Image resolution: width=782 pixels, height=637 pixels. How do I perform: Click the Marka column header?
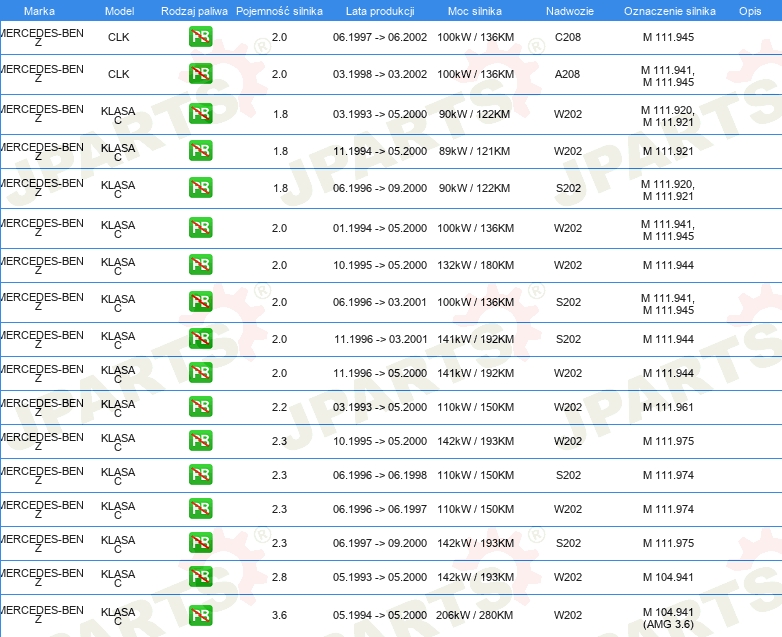(x=39, y=11)
